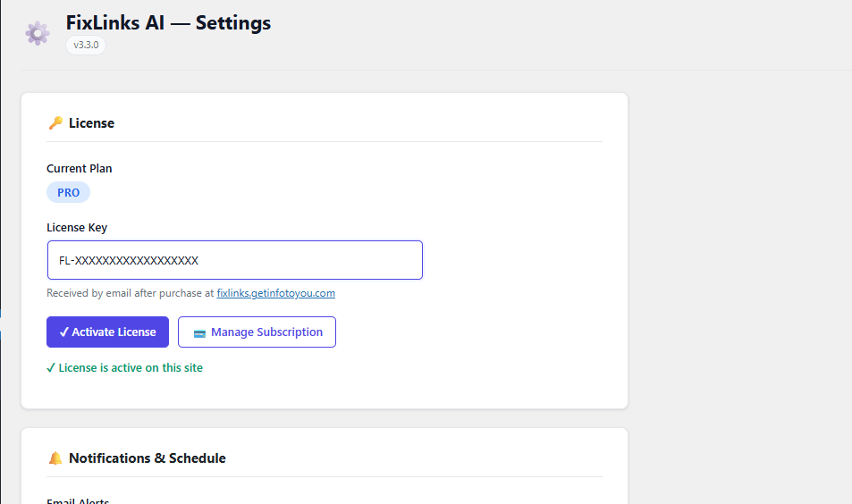Click the 'Notifications & Schedule' section heading
The height and width of the screenshot is (504, 852).
click(x=148, y=458)
